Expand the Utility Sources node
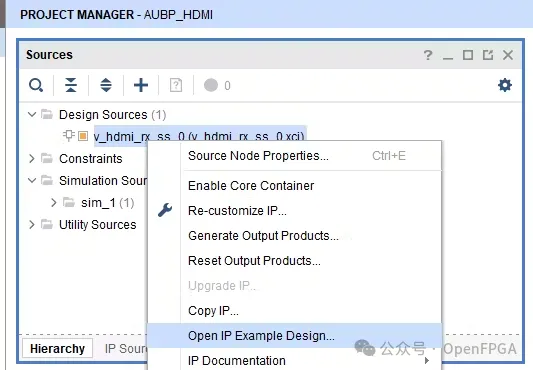The width and height of the screenshot is (533, 370). (x=32, y=224)
